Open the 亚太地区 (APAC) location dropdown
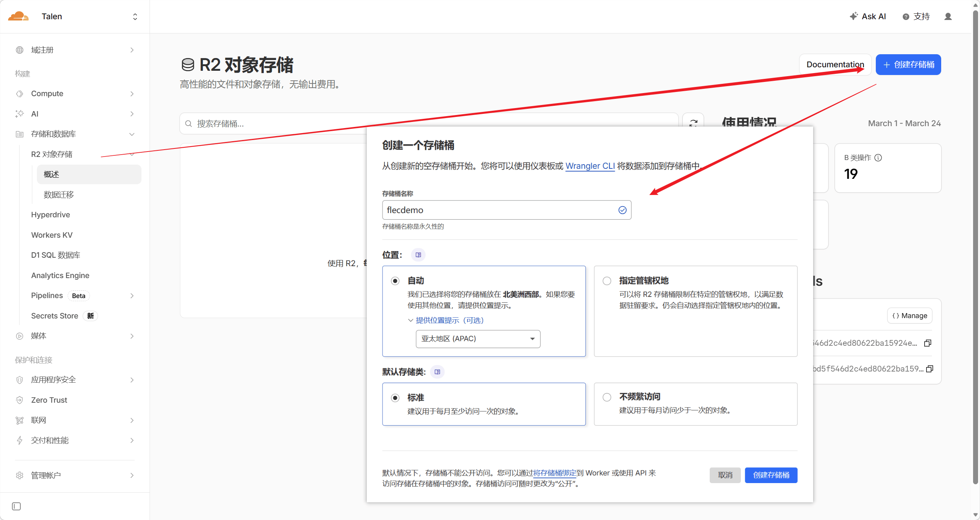 click(478, 339)
